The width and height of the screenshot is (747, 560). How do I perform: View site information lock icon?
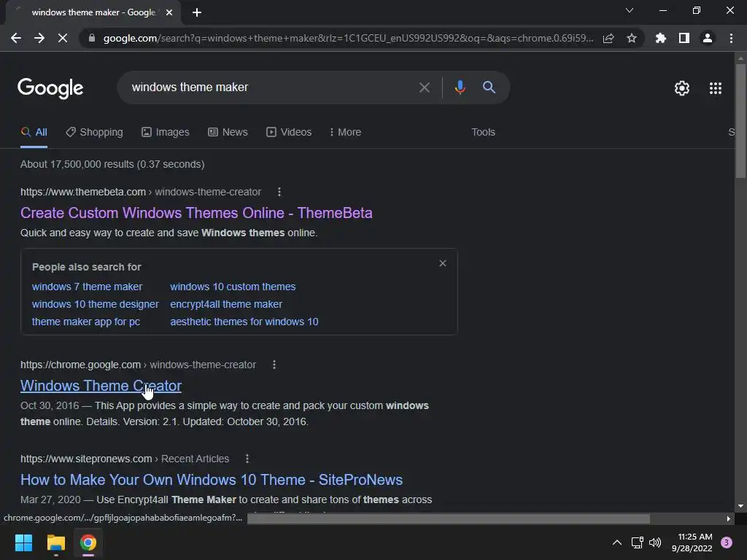point(92,38)
